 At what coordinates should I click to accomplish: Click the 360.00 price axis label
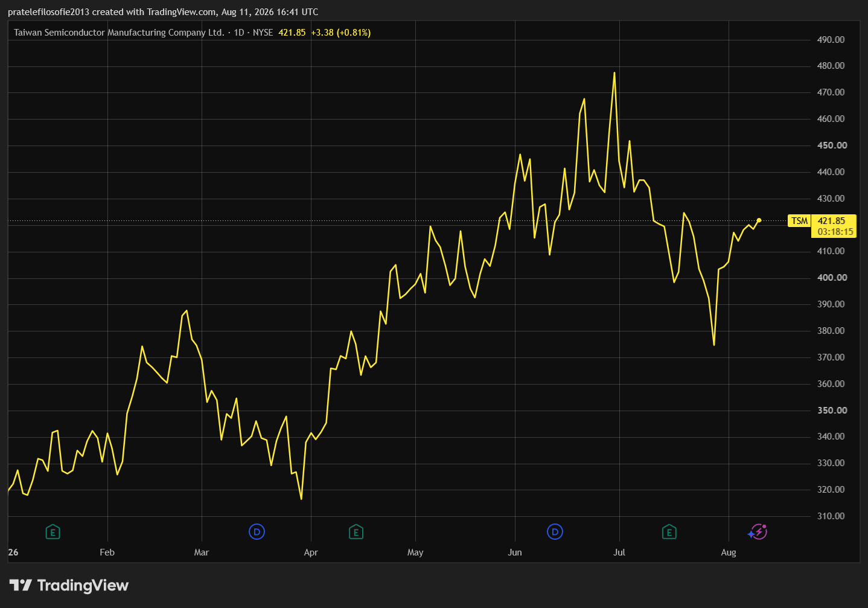click(831, 384)
